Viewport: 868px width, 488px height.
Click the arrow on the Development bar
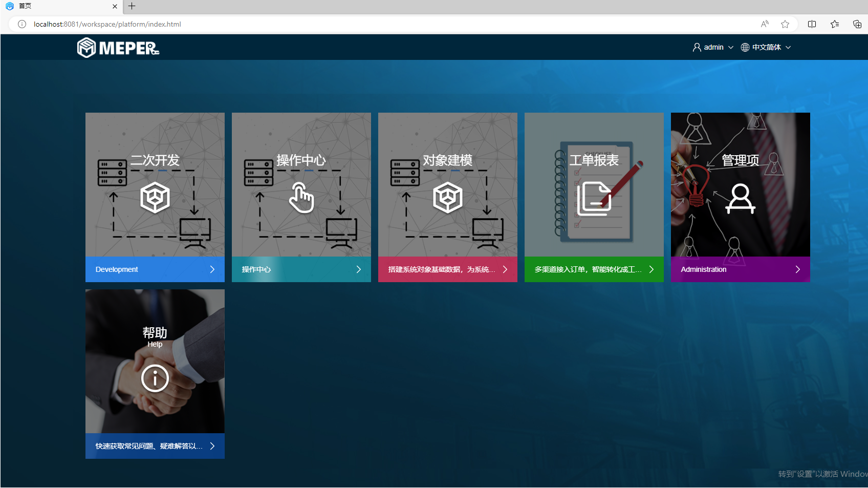pyautogui.click(x=212, y=269)
